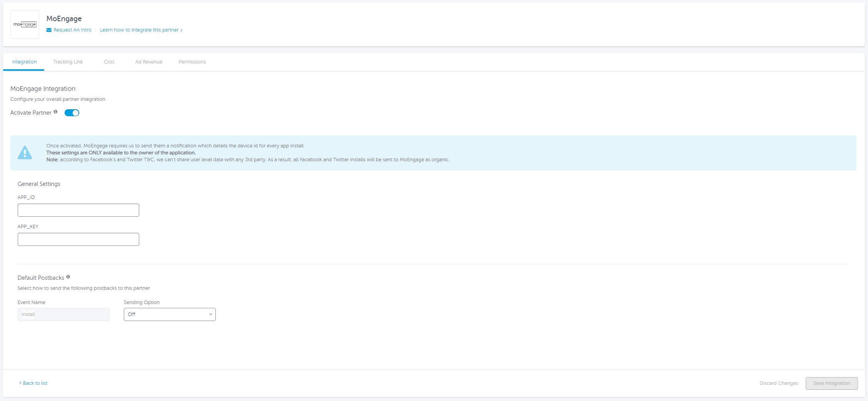Switch to the Tracking Link tab
The width and height of the screenshot is (868, 401).
pyautogui.click(x=68, y=62)
